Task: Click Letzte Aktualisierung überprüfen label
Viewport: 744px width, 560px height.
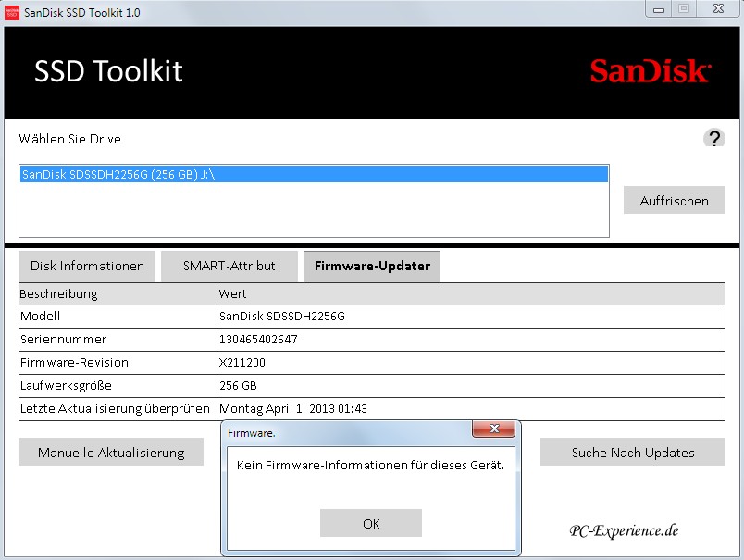Action: click(115, 408)
